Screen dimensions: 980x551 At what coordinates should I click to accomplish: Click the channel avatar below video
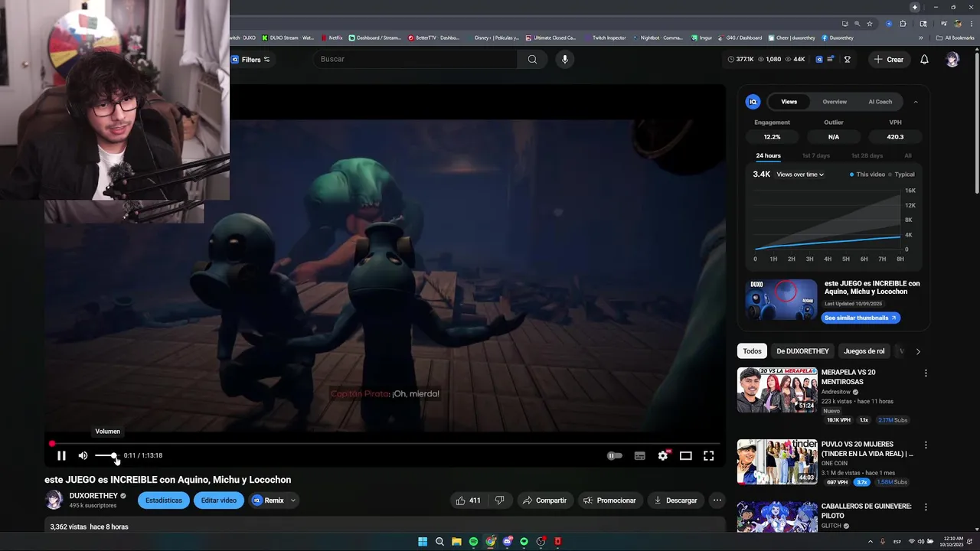coord(54,500)
